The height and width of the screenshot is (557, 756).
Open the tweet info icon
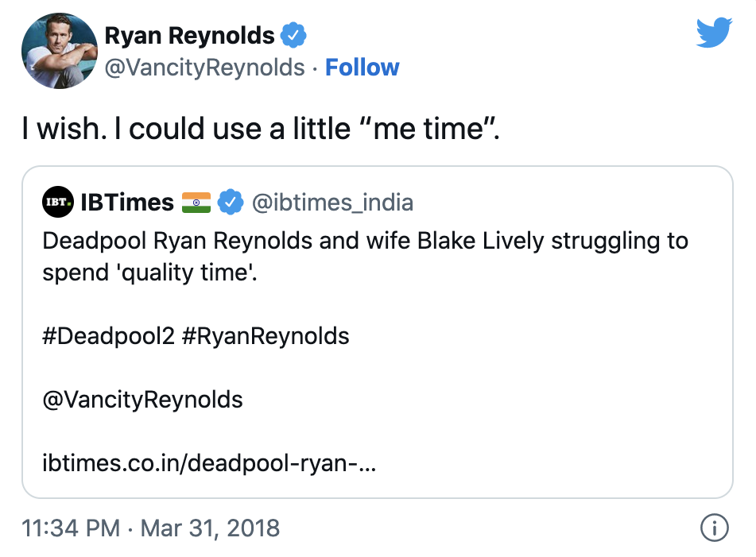[714, 528]
